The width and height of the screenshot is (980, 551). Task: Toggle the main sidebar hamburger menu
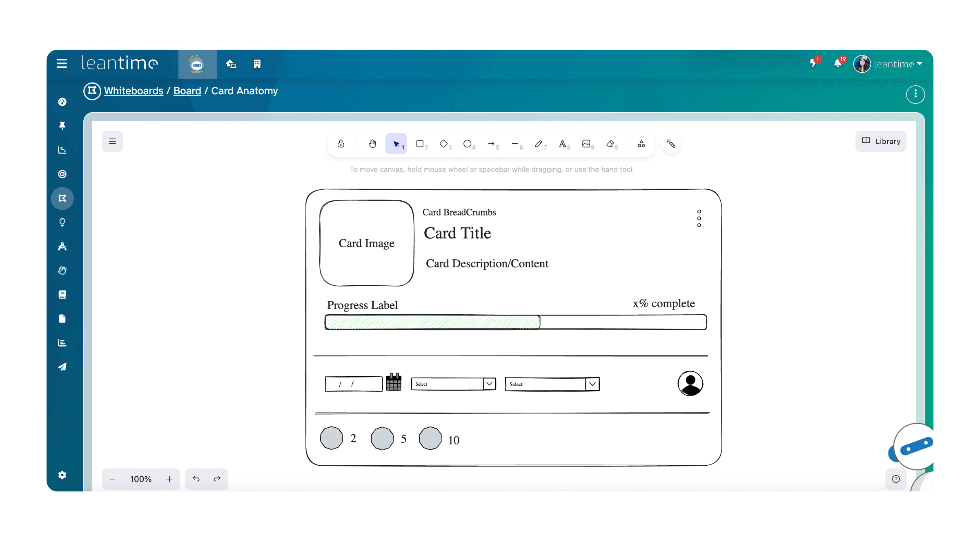[x=62, y=63]
